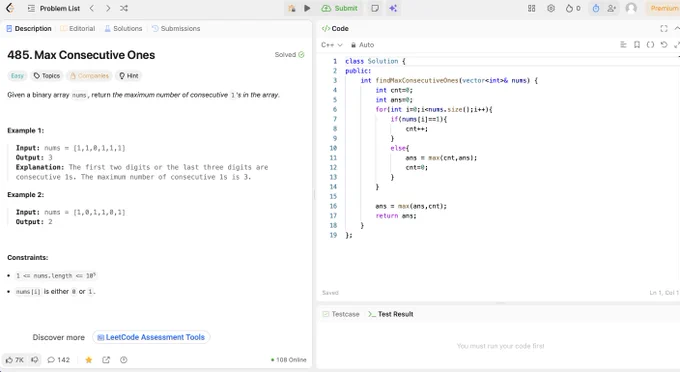Toggle the timer stopwatch icon

tap(596, 8)
